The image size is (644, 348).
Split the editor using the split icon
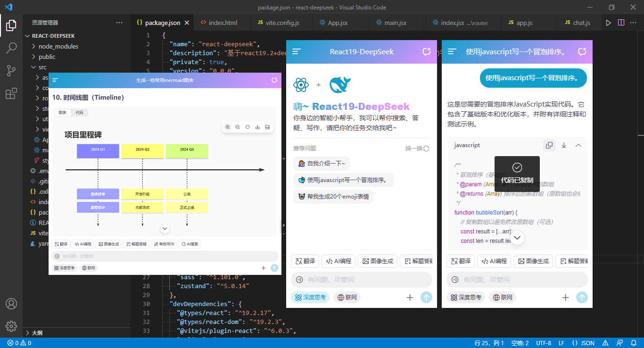pyautogui.click(x=621, y=23)
